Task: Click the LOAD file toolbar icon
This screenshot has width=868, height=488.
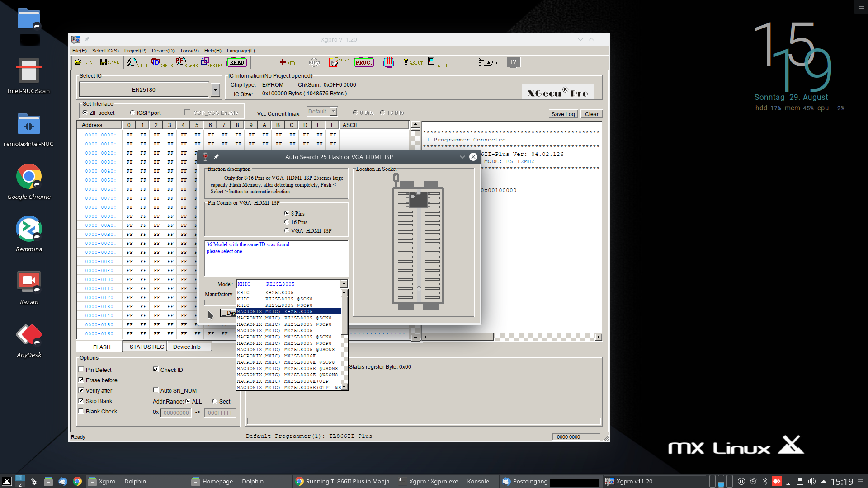Action: 85,62
